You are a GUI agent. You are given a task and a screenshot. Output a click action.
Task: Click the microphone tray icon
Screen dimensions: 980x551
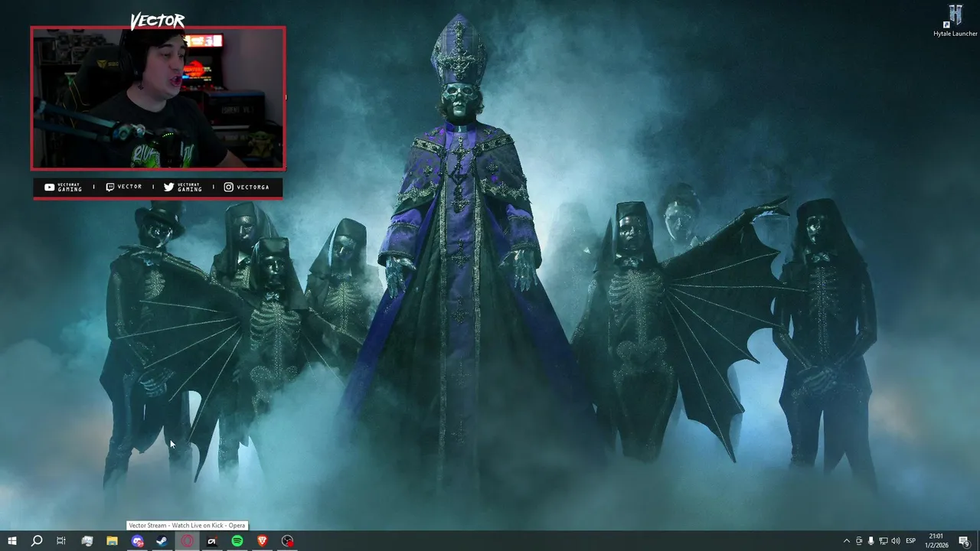coord(871,541)
